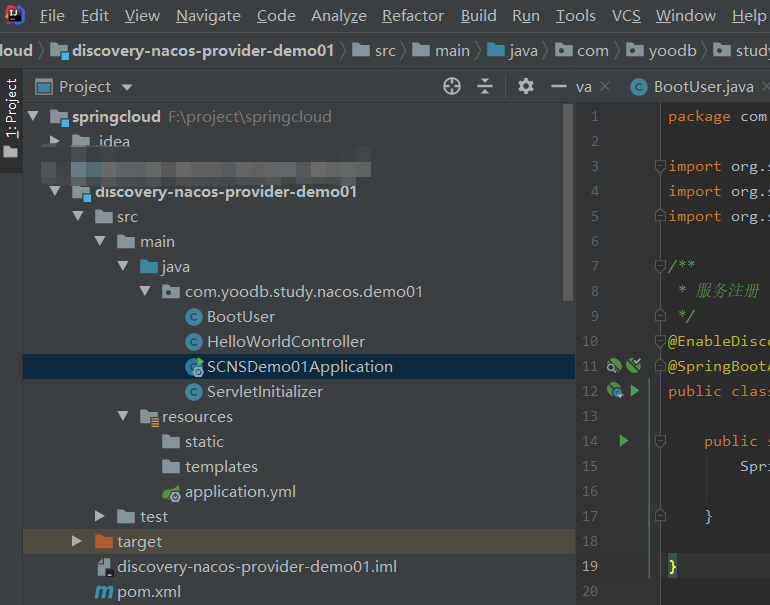Select the BootUser class
The width and height of the screenshot is (770, 605).
[241, 317]
